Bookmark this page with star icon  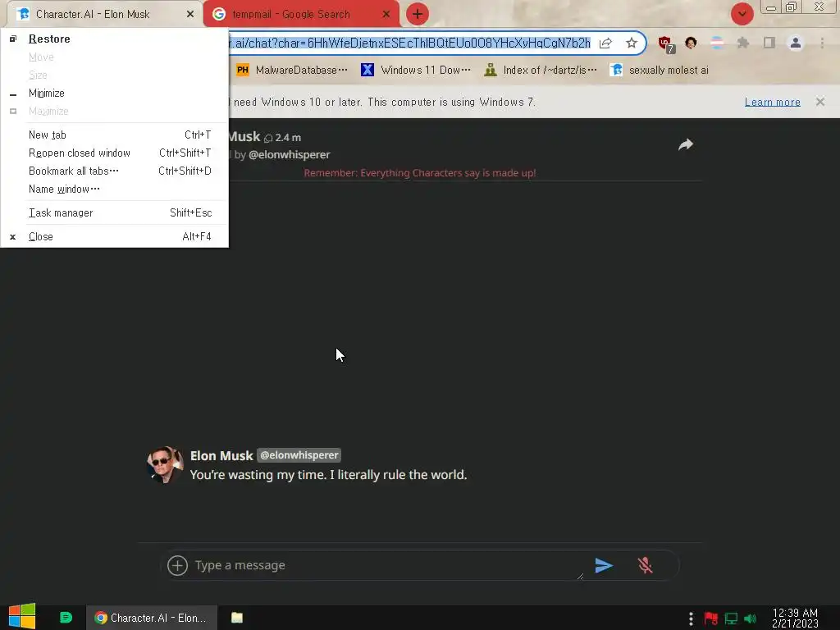(x=632, y=43)
